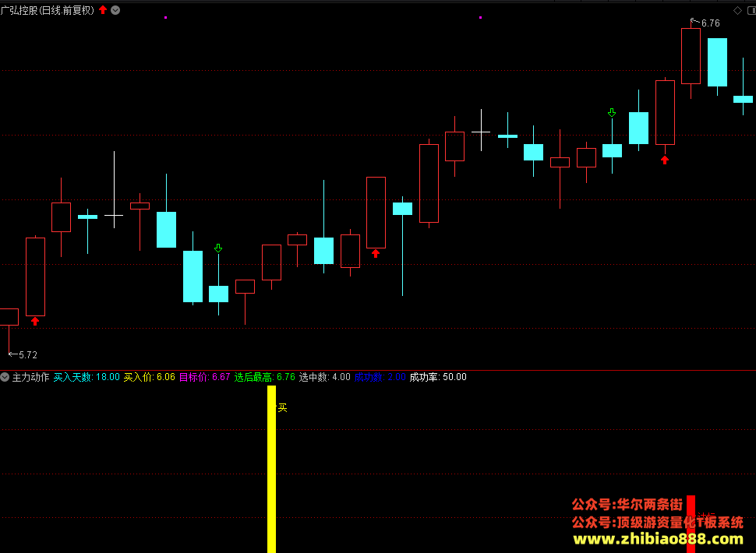Click the 广弘控股(日线.前复权) chart title

pos(48,10)
